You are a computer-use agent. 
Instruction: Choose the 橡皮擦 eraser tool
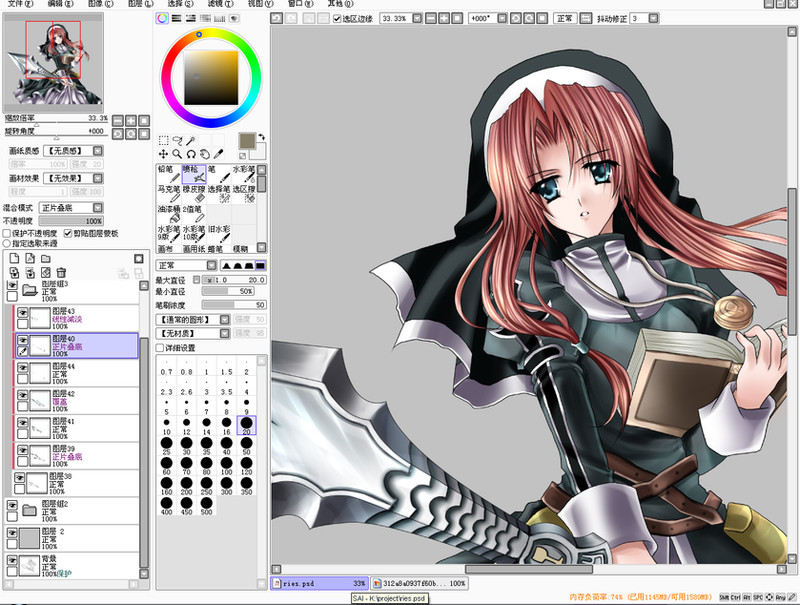194,194
